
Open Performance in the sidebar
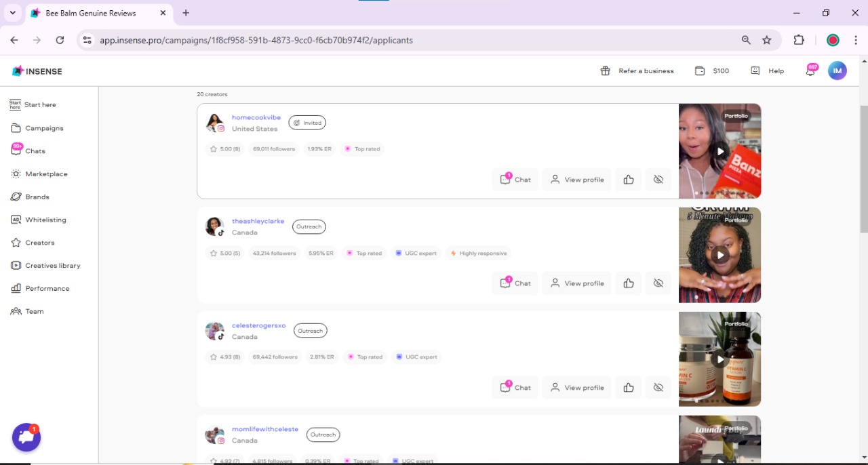[x=40, y=289]
